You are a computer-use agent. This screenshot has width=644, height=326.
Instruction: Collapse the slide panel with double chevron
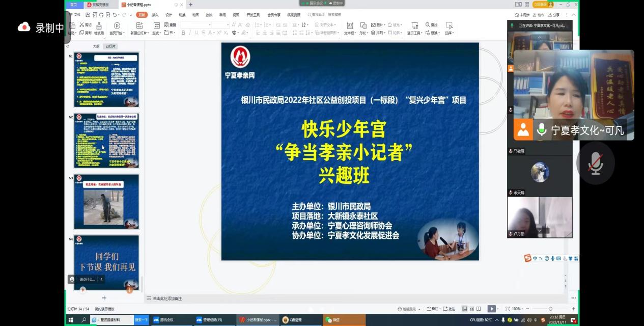(68, 46)
